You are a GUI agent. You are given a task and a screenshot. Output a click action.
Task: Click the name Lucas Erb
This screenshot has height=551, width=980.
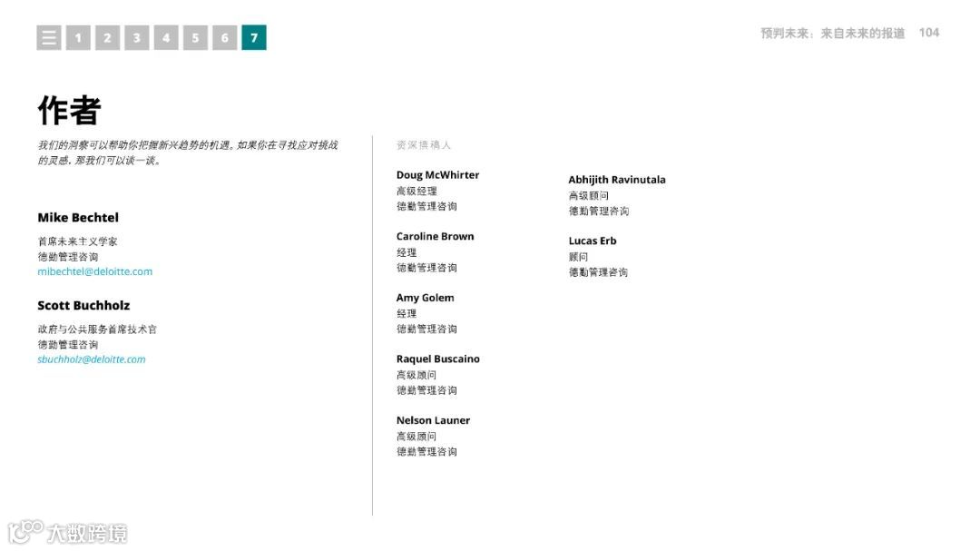[x=593, y=241]
